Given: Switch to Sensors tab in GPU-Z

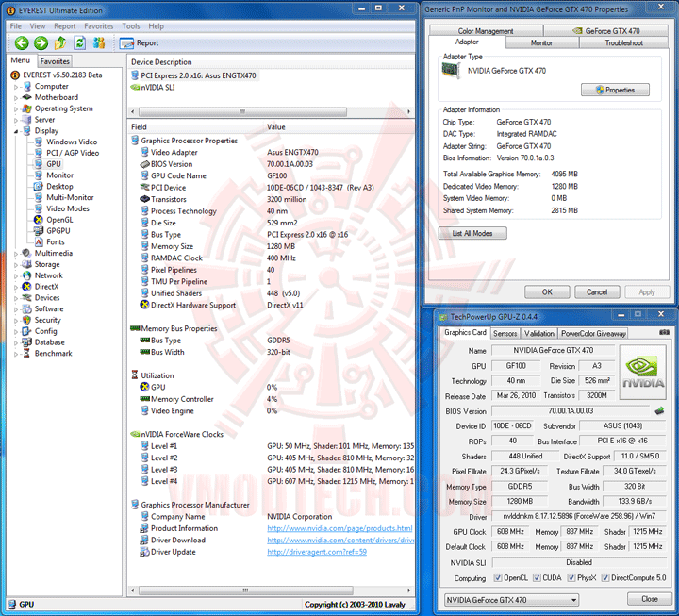Looking at the screenshot, I should [505, 333].
